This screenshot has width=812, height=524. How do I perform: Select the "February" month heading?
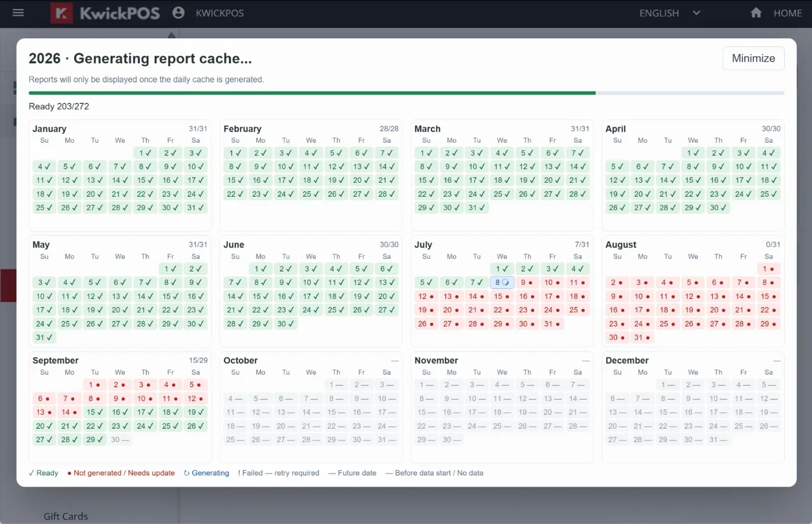(242, 129)
